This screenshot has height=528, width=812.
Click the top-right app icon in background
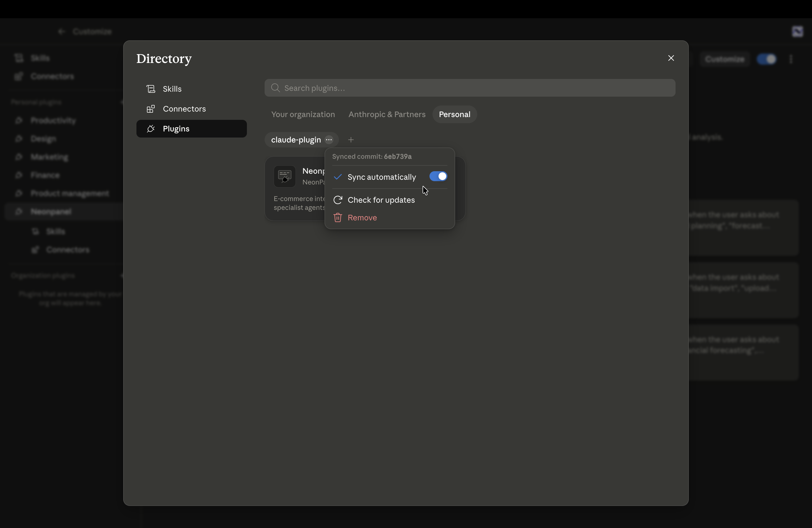[797, 32]
